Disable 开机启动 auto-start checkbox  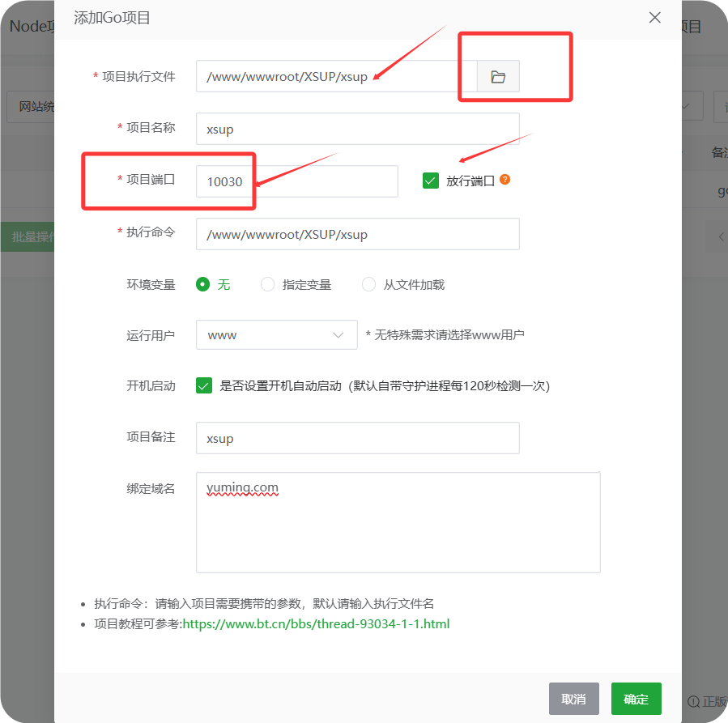tap(204, 385)
